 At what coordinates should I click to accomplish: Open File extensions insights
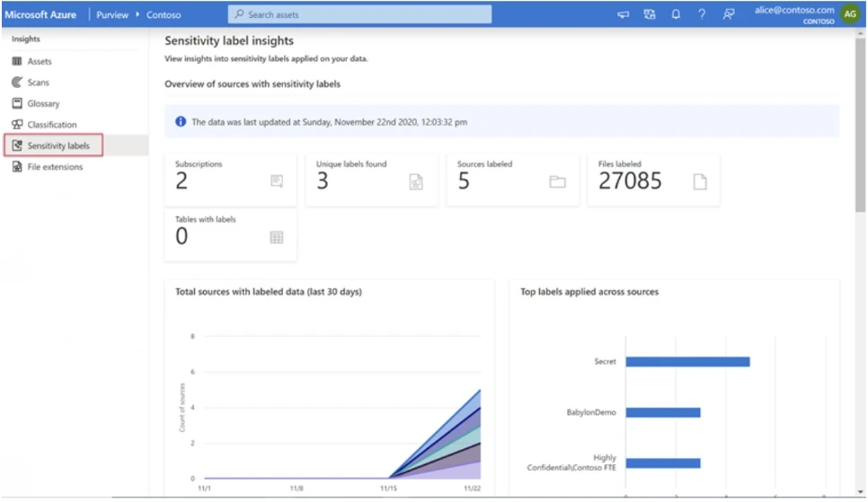[x=54, y=167]
